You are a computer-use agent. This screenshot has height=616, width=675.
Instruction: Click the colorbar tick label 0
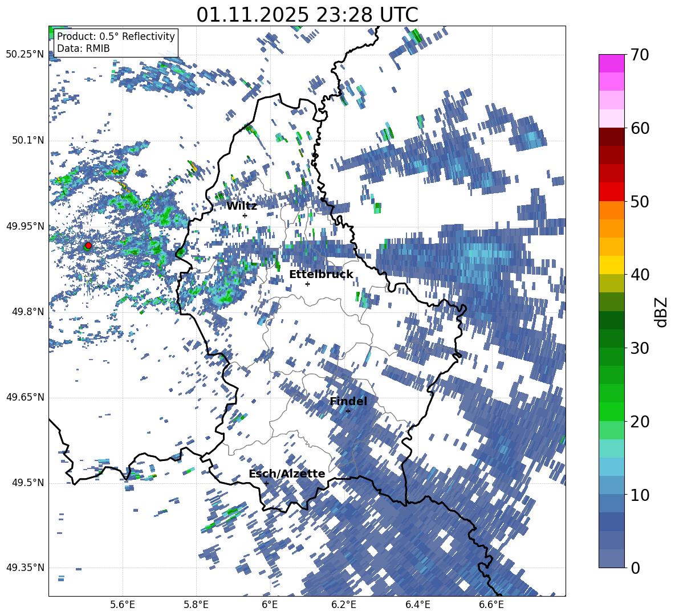point(635,568)
